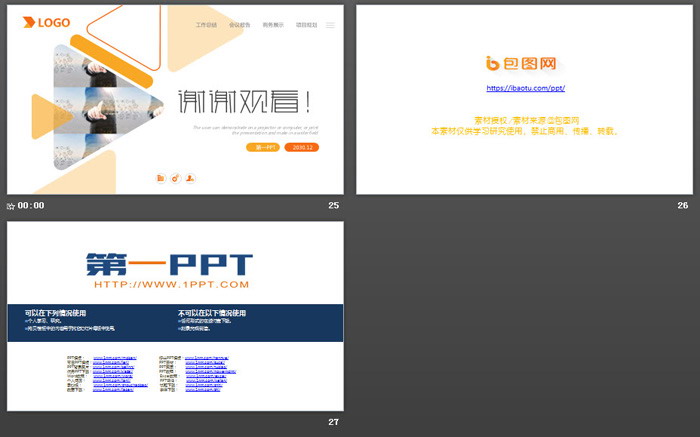The width and height of the screenshot is (700, 437).
Task: Click the orange LOGO mark on slide 25
Action: pyautogui.click(x=46, y=22)
